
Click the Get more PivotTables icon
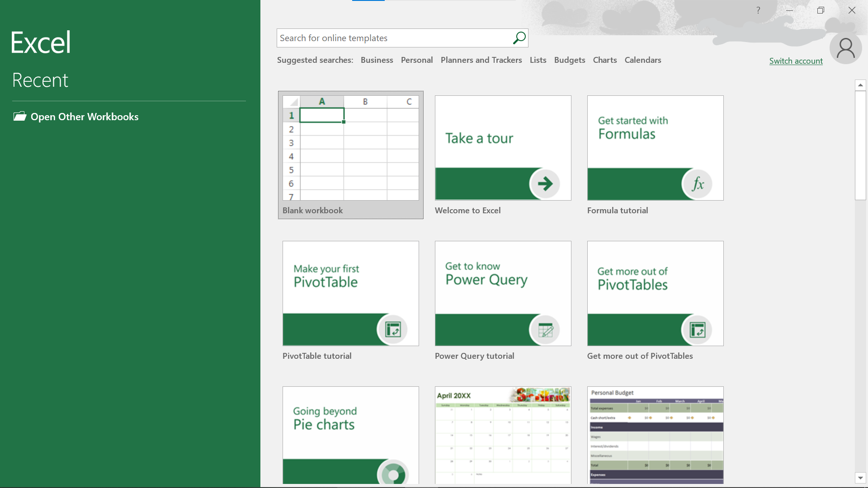click(697, 329)
